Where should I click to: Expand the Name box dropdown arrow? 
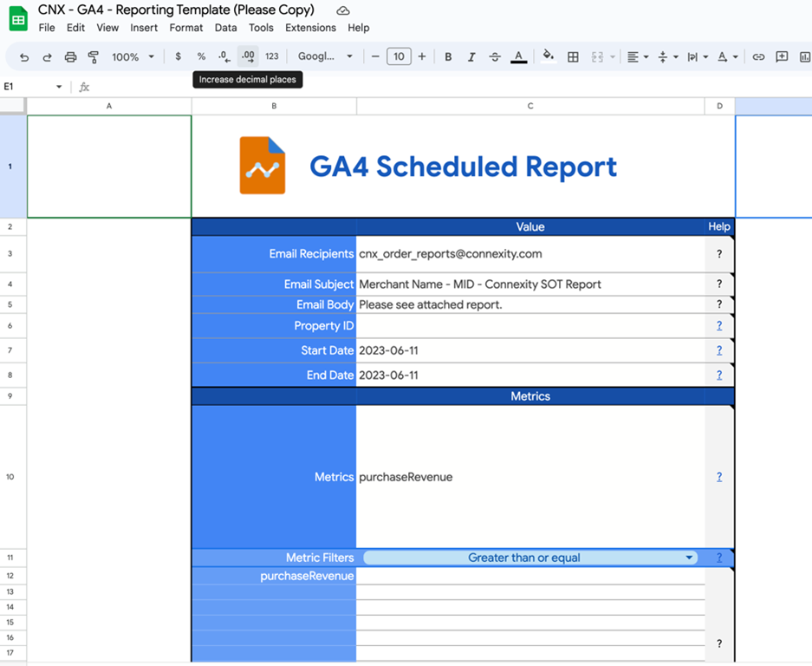pyautogui.click(x=59, y=87)
